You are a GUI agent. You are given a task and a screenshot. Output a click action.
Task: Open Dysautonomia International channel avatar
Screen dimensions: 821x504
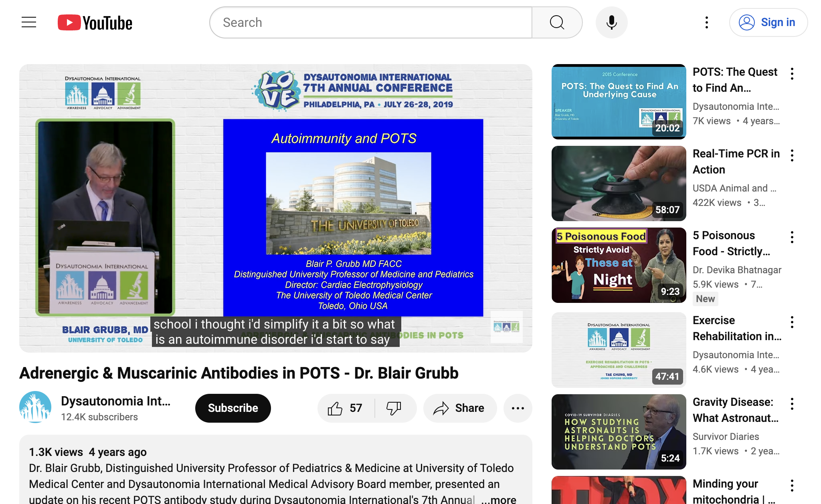coord(35,407)
